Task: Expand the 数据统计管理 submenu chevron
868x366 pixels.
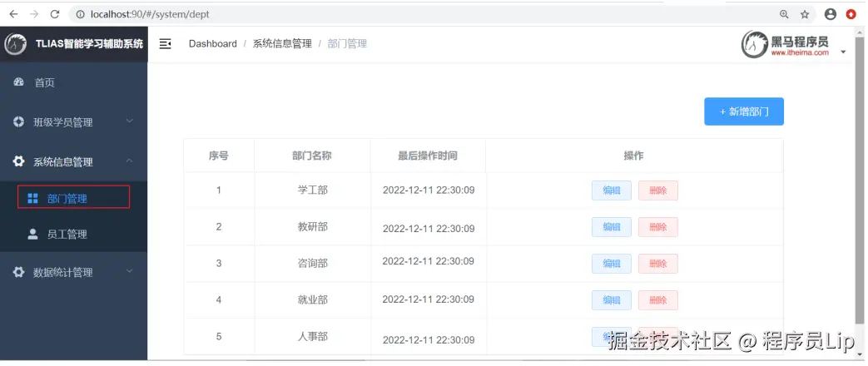Action: (x=130, y=271)
